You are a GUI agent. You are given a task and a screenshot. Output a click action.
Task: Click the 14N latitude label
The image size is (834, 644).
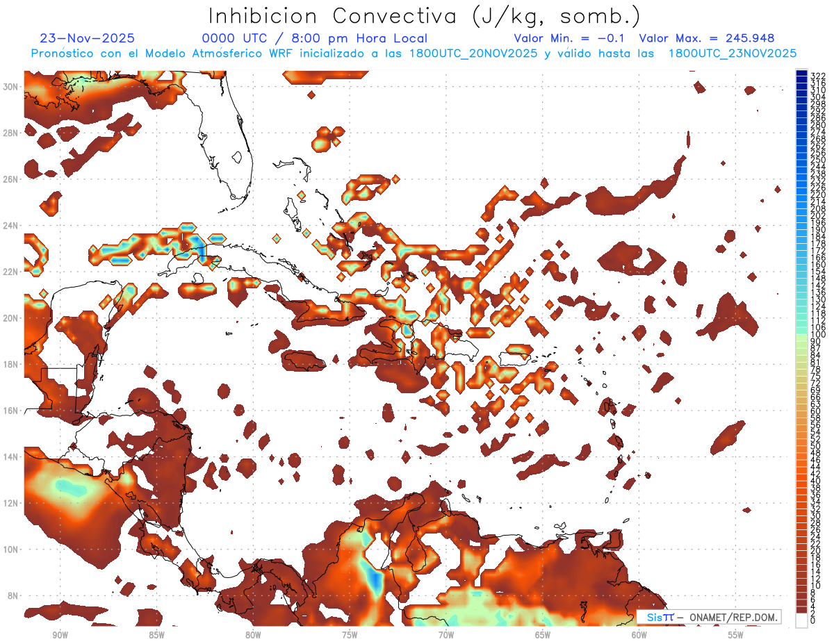pos(11,457)
